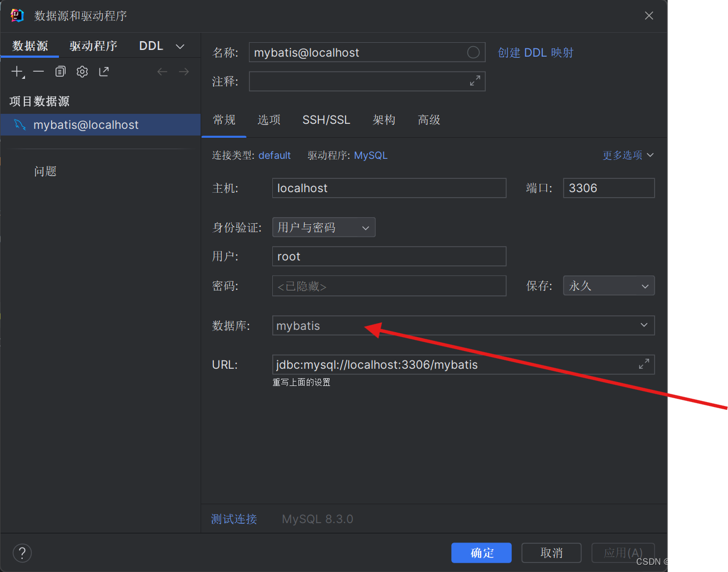The image size is (728, 572).
Task: Click the URL jdbc field
Action: [x=463, y=364]
